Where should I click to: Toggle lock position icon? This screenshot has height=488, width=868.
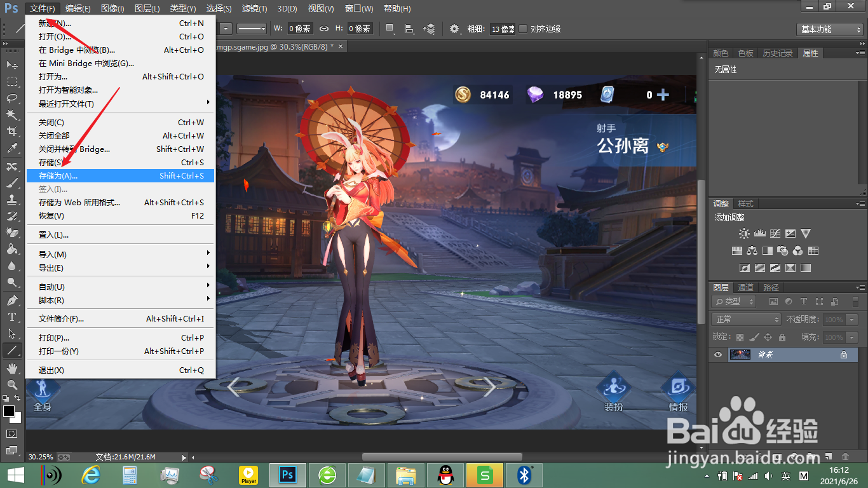coord(768,337)
